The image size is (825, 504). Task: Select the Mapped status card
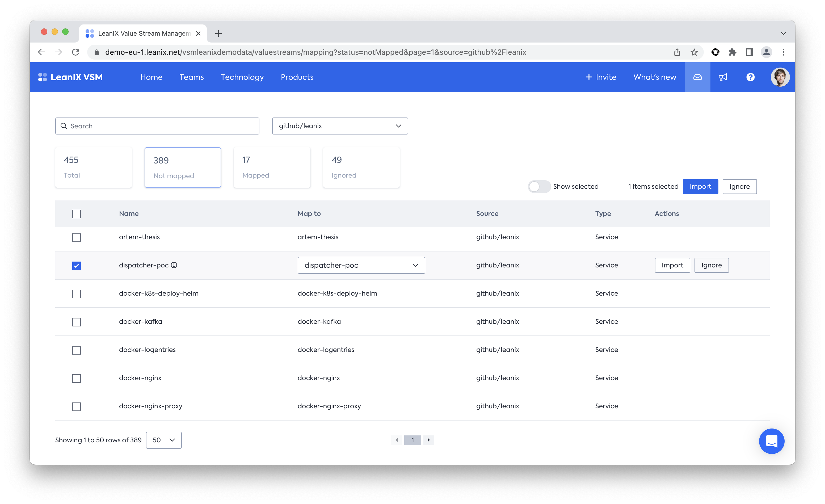tap(272, 167)
